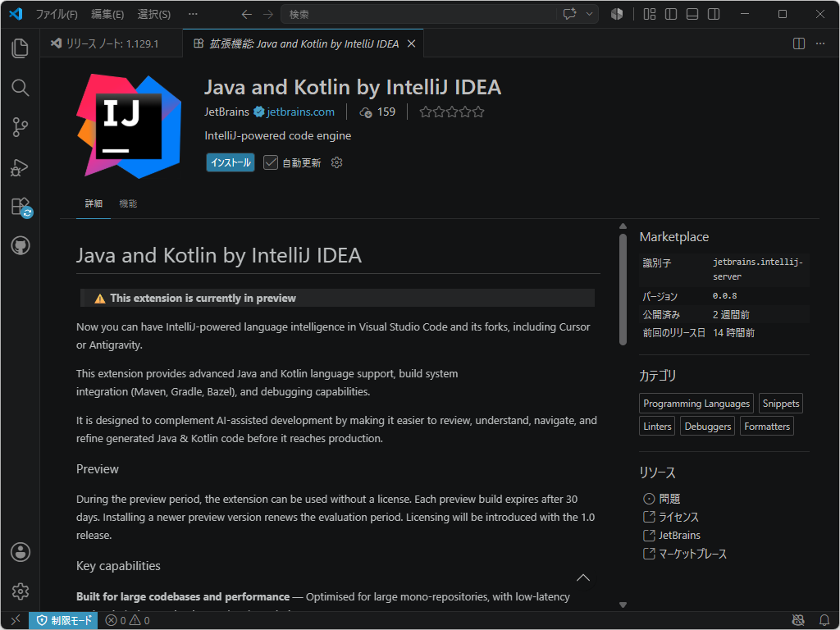Open the extension settings gear icon

click(336, 162)
